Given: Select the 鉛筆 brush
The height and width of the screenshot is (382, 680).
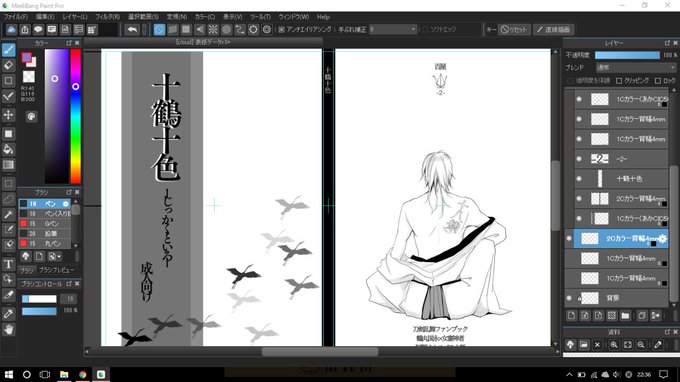Looking at the screenshot, I should coord(45,234).
